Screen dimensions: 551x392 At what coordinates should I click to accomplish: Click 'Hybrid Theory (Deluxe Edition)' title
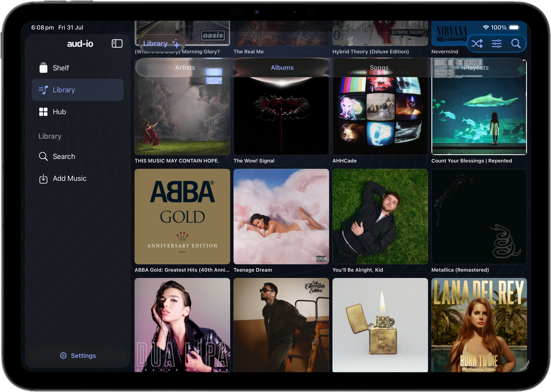click(x=371, y=51)
